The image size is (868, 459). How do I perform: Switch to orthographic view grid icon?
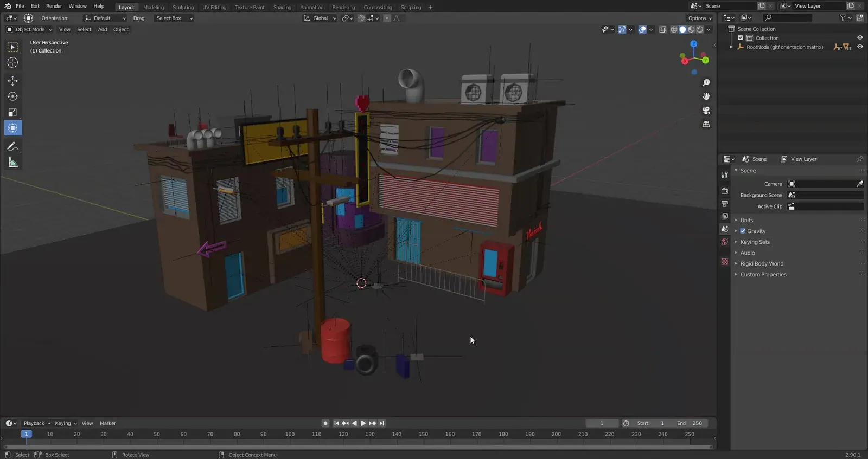pyautogui.click(x=706, y=124)
